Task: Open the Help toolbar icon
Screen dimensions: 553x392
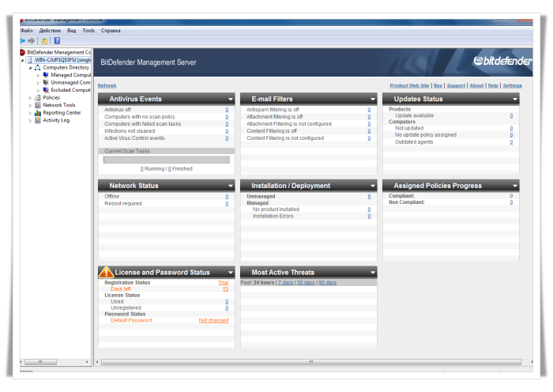Action: (x=57, y=41)
